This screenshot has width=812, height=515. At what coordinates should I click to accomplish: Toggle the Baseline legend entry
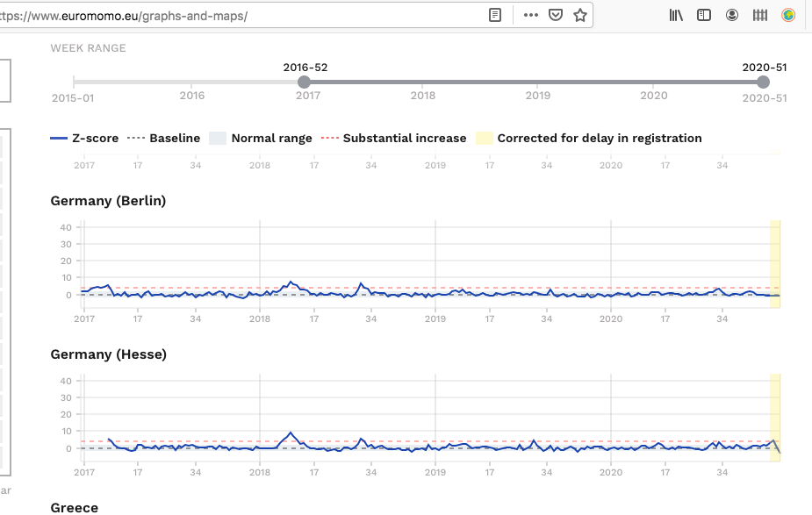click(x=163, y=138)
